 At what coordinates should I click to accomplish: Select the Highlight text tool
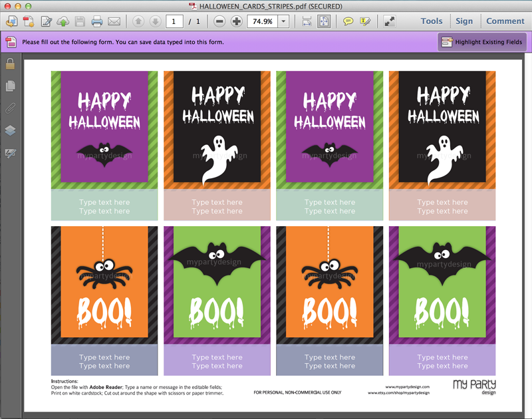pyautogui.click(x=365, y=21)
